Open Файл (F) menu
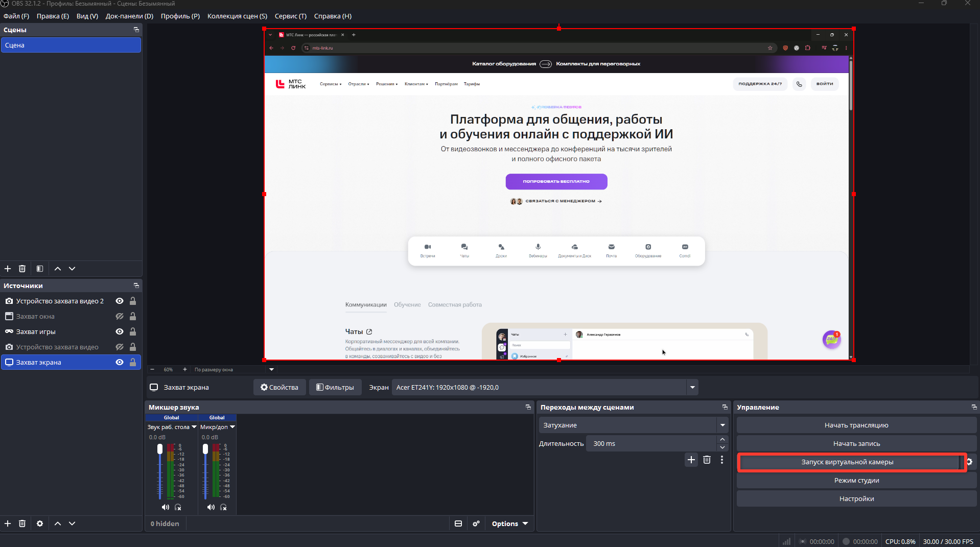The width and height of the screenshot is (980, 547). pos(16,16)
